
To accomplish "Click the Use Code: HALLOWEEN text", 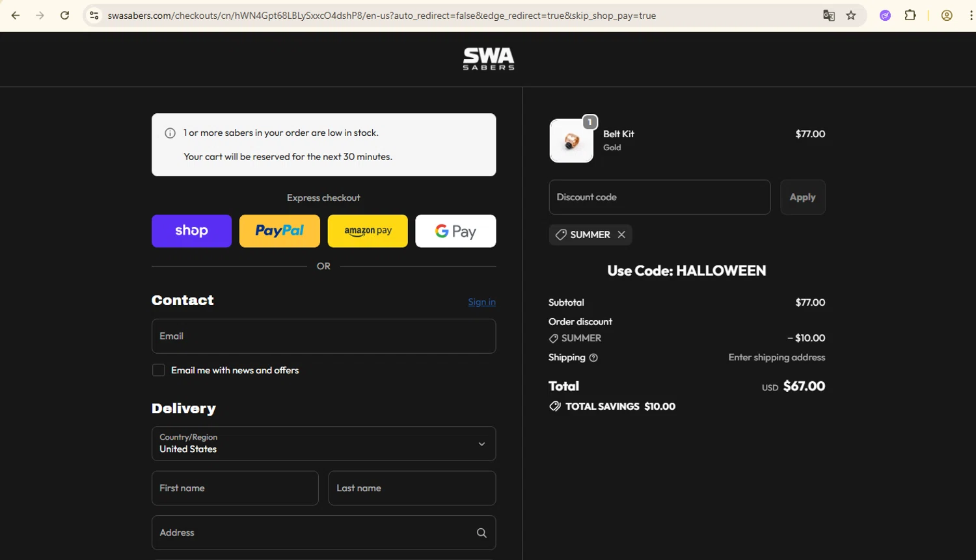I will point(686,271).
